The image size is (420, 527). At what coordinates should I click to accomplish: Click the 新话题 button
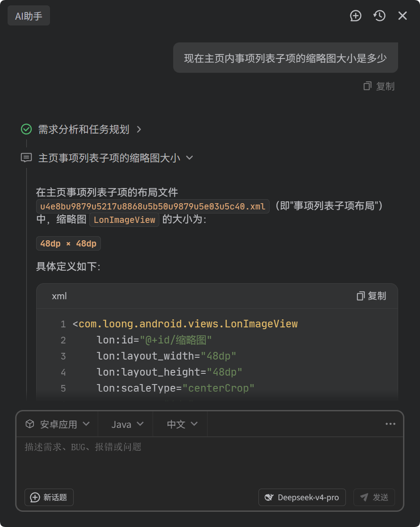coord(49,497)
